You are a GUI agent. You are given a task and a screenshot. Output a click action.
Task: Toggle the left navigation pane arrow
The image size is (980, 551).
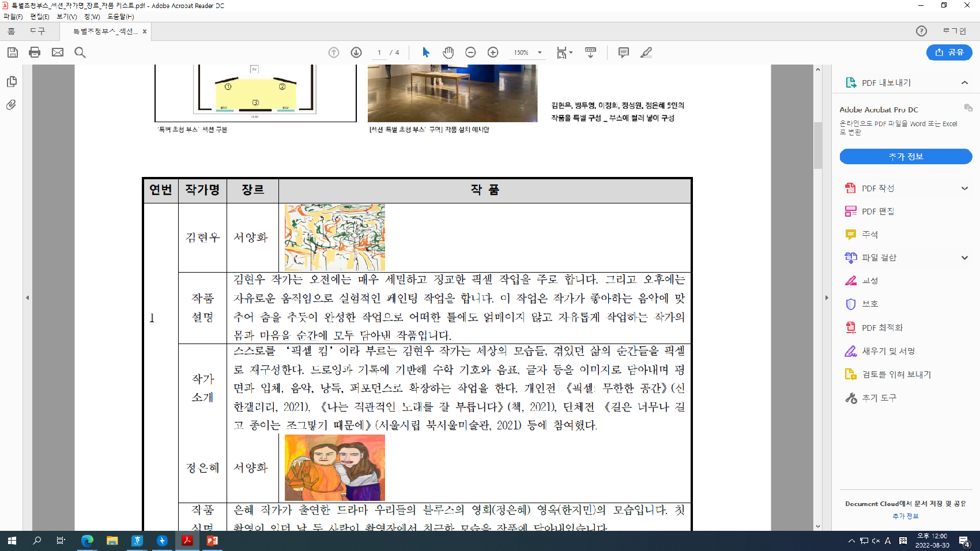27,298
